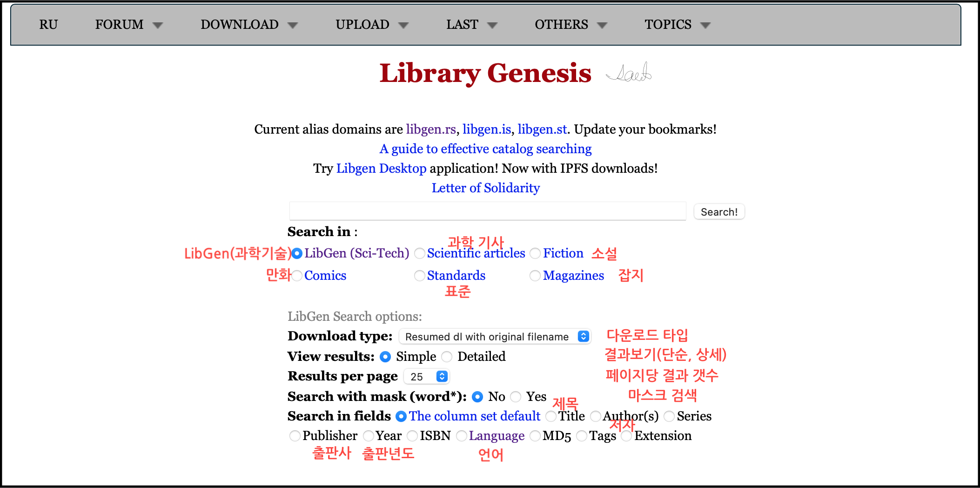Open the Comics link

(x=325, y=275)
